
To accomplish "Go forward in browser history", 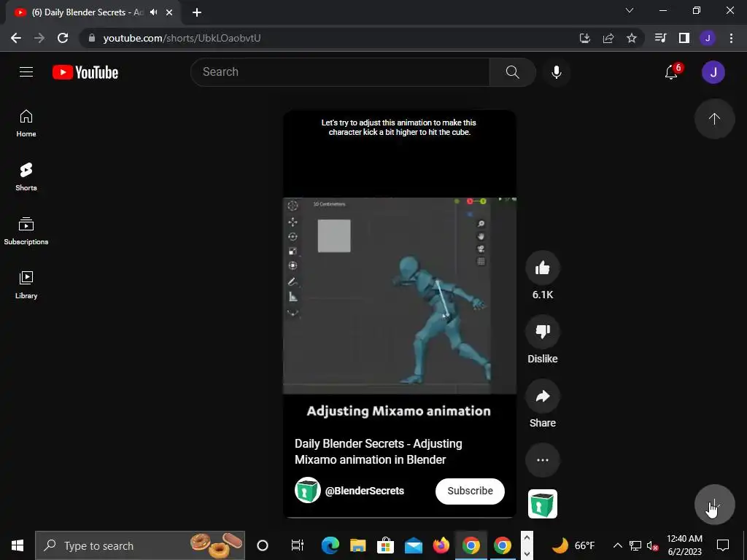I will 39,38.
